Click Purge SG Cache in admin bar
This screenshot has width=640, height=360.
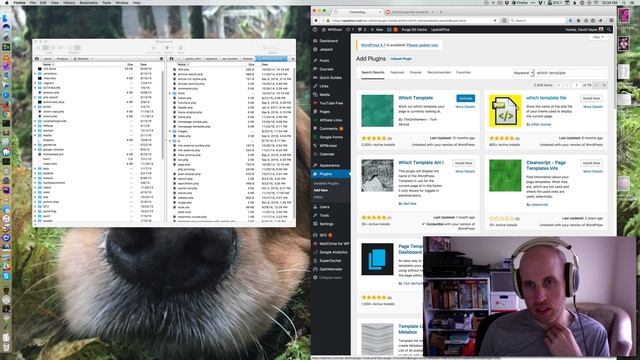(414, 30)
